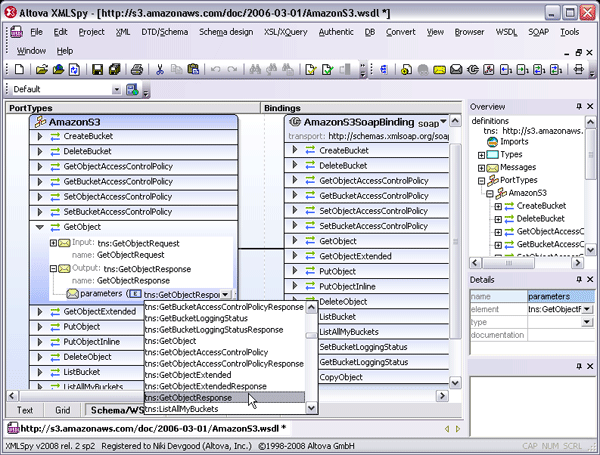Select tns:GetObjectResponse in dropdown list

(225, 398)
